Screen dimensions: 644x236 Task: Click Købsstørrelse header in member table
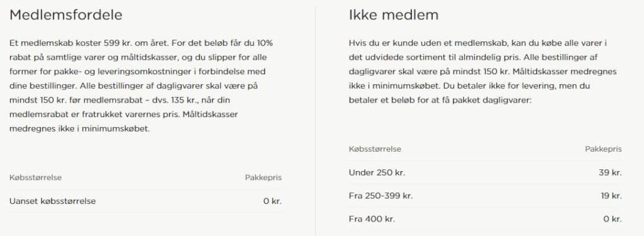[35, 177]
